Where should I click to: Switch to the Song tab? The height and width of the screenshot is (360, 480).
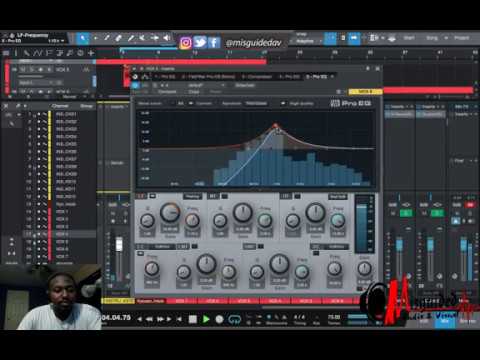(x=432, y=38)
